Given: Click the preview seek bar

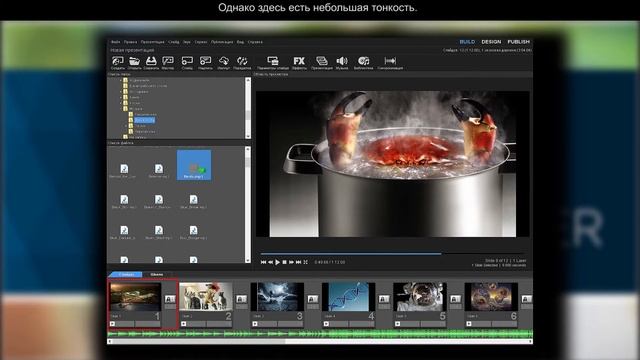Looking at the screenshot, I should pyautogui.click(x=393, y=253).
